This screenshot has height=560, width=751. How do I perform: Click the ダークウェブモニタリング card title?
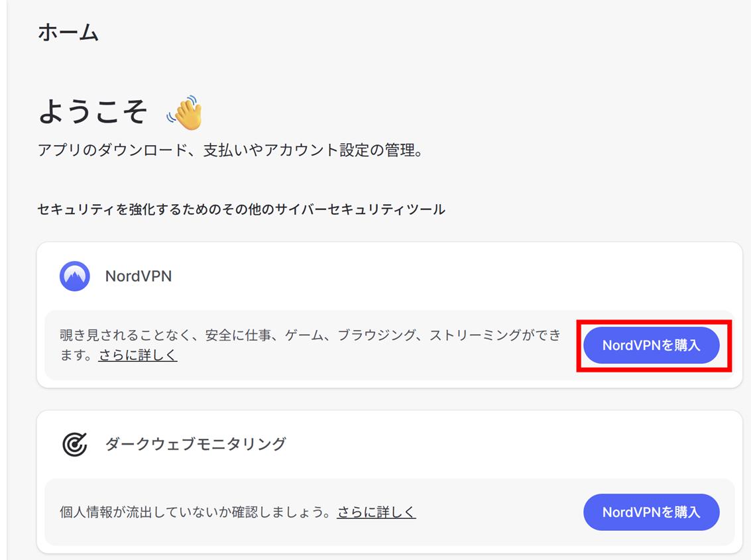(196, 444)
